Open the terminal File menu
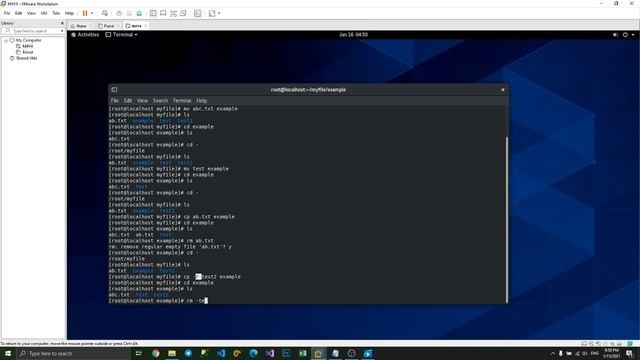This screenshot has height=360, width=640. click(x=115, y=100)
